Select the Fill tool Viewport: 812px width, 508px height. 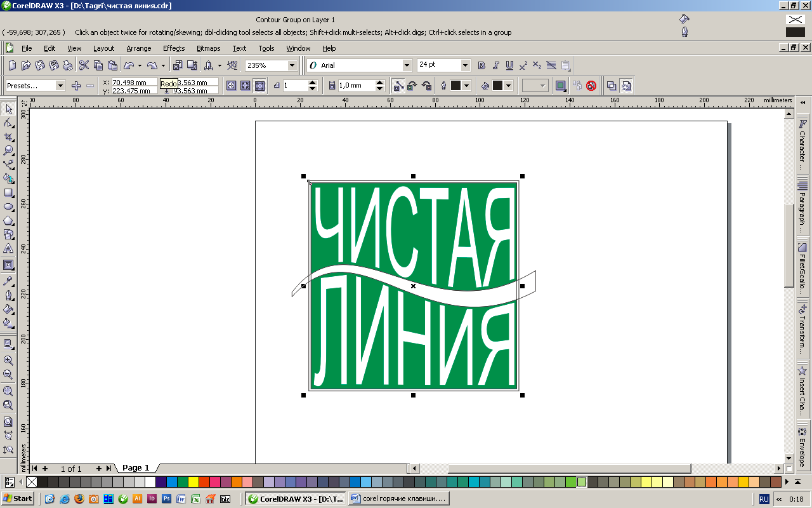9,309
